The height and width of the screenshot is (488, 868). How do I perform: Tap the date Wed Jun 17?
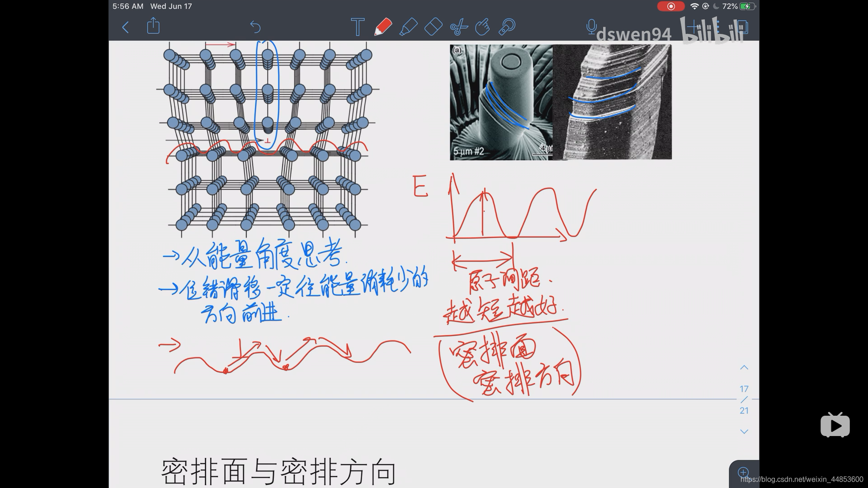[x=171, y=6]
